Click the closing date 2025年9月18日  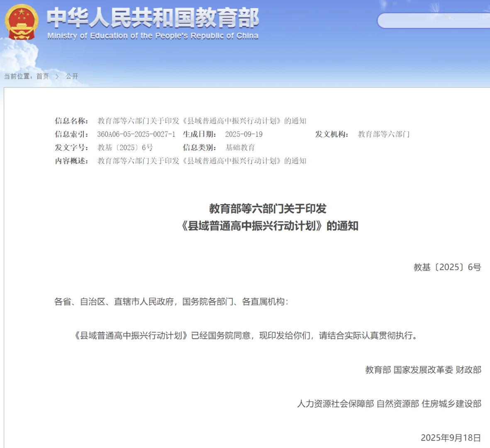451,438
